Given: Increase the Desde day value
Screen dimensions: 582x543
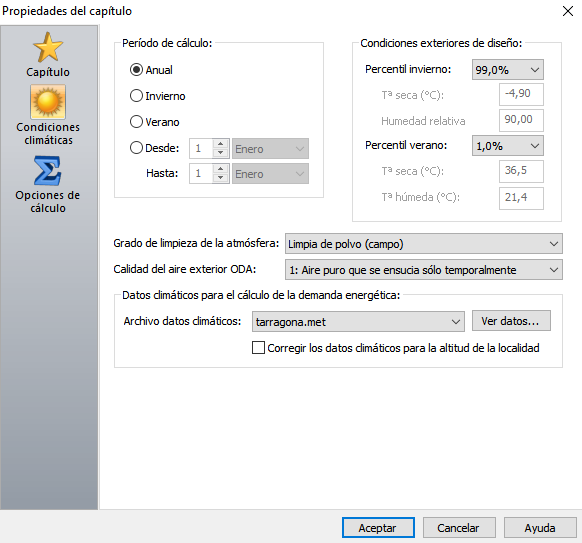Looking at the screenshot, I should pyautogui.click(x=220, y=144).
